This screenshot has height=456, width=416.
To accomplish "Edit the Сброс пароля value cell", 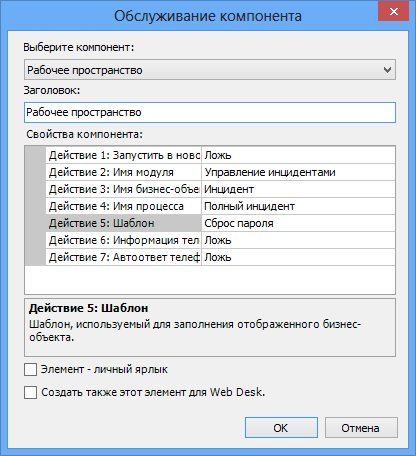I will tap(298, 223).
